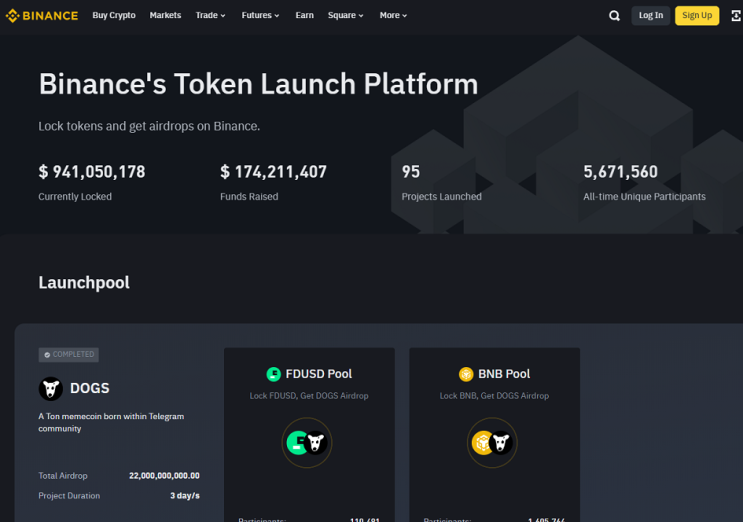Click the "Funds Raised" label
743x522 pixels.
(x=249, y=197)
